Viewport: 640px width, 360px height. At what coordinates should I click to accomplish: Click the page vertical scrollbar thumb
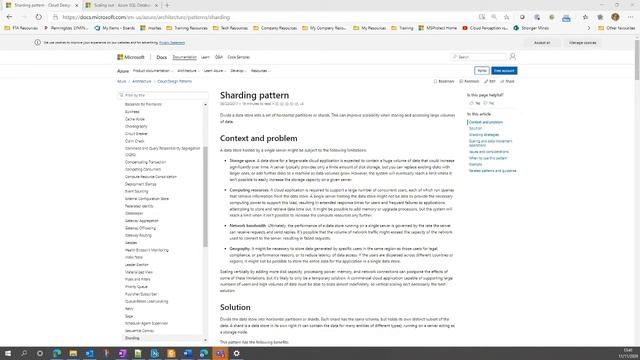pos(637,59)
